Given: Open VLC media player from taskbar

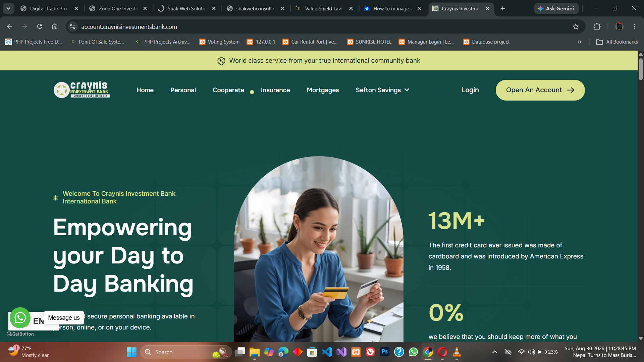Looking at the screenshot, I should pyautogui.click(x=457, y=352).
